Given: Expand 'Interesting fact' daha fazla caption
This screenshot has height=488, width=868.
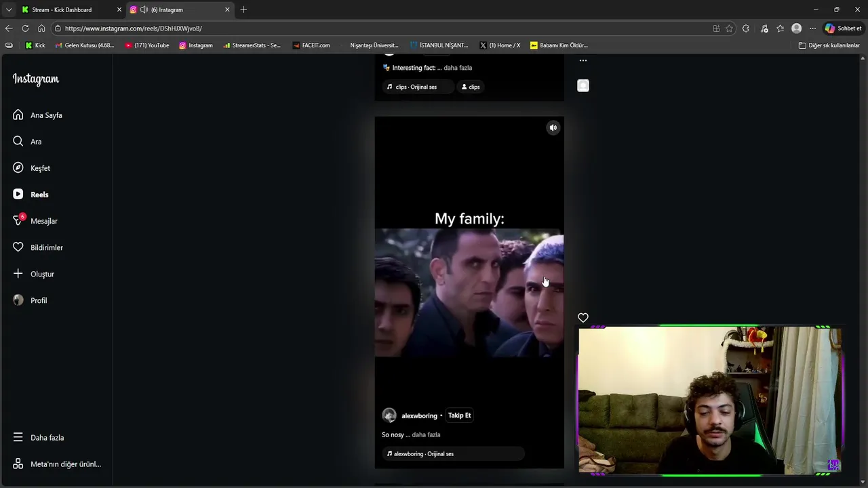Looking at the screenshot, I should point(458,68).
